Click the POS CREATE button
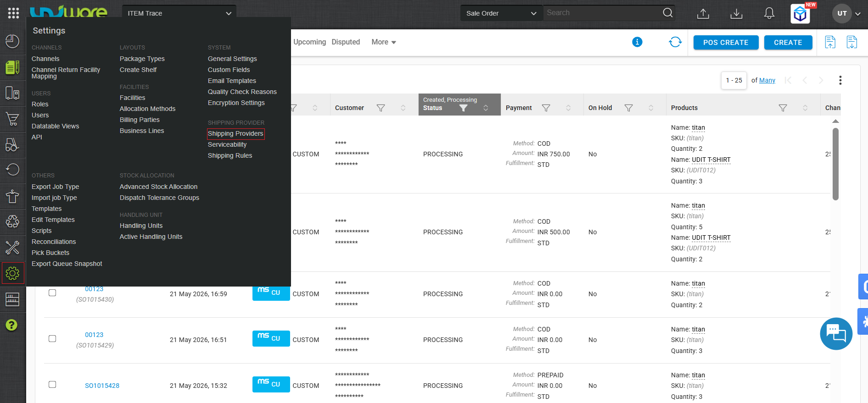Viewport: 868px width, 403px height. 726,42
